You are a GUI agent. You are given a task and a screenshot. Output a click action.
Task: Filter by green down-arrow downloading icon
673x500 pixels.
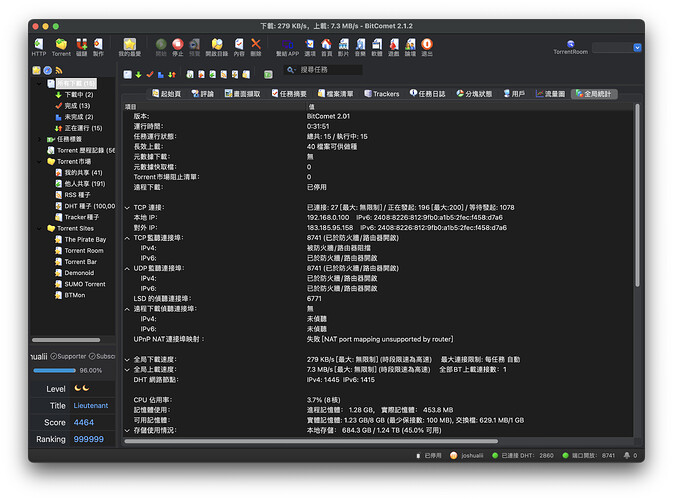[138, 75]
